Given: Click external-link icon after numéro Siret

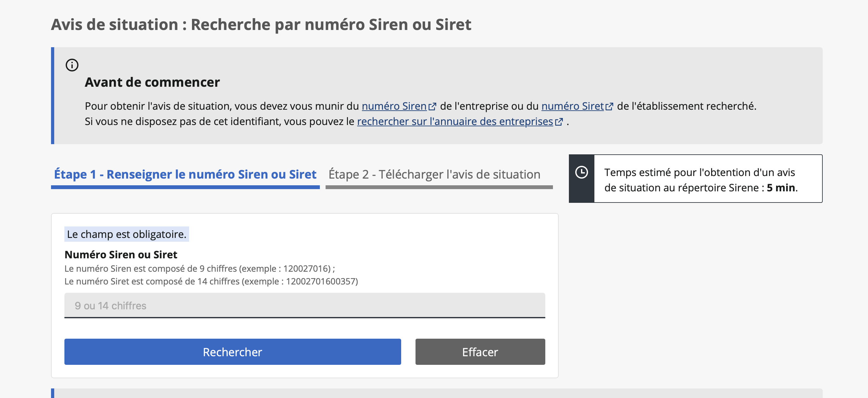Looking at the screenshot, I should point(609,107).
